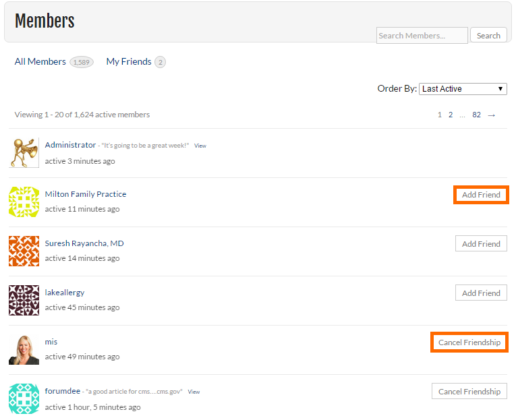
Task: Switch to All Members tab
Action: (x=40, y=61)
